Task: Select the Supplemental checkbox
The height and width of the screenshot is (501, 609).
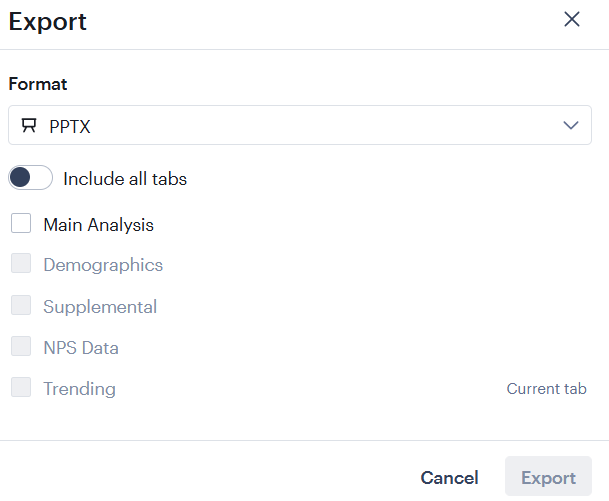Action: (21, 306)
